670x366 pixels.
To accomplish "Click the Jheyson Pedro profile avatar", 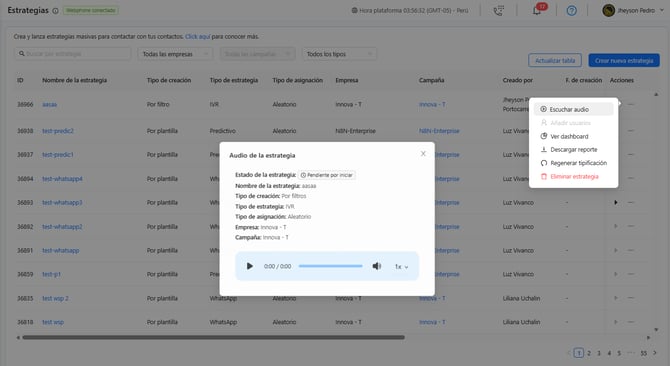I will pos(608,10).
